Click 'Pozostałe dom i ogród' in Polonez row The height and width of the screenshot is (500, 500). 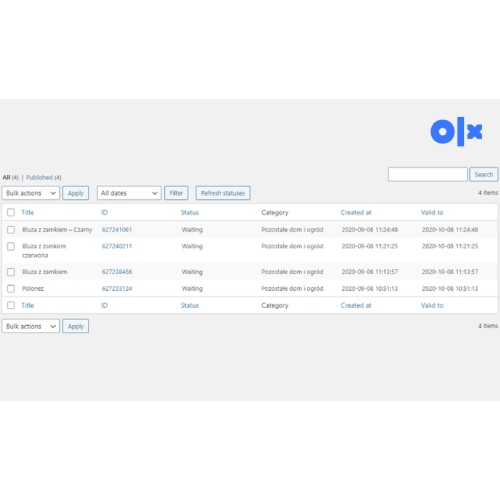(292, 289)
